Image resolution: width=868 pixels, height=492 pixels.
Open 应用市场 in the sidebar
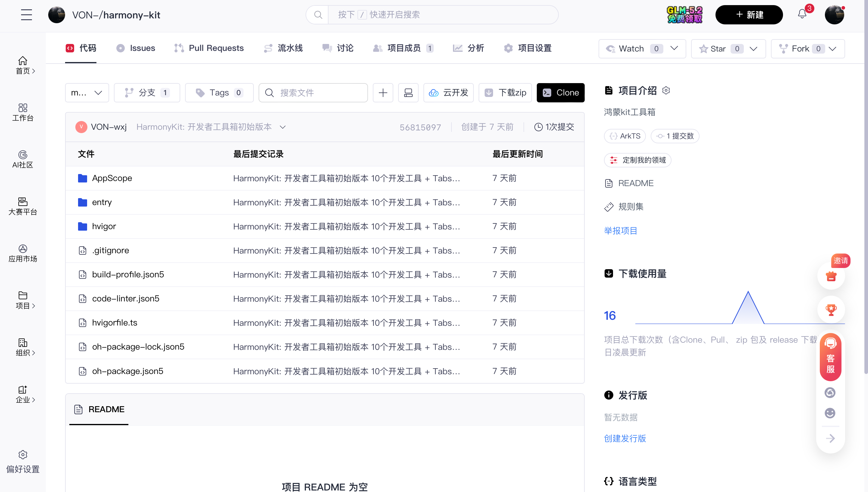tap(23, 254)
